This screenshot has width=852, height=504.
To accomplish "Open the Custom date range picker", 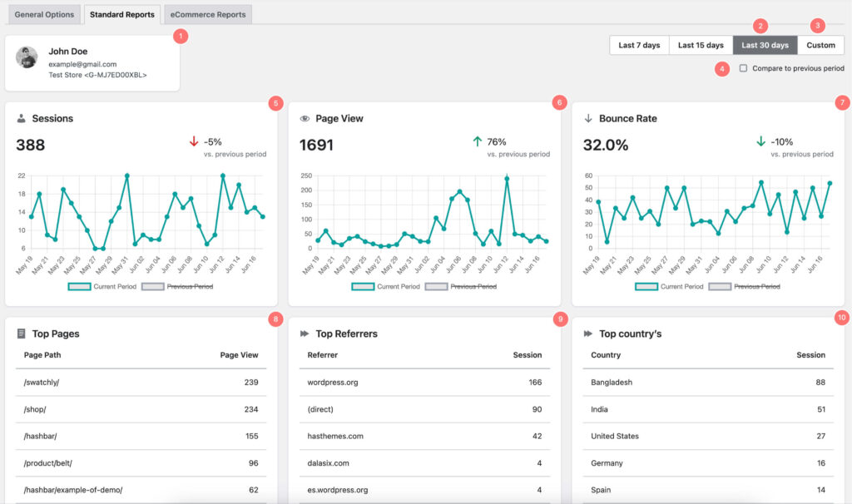I will pos(820,45).
